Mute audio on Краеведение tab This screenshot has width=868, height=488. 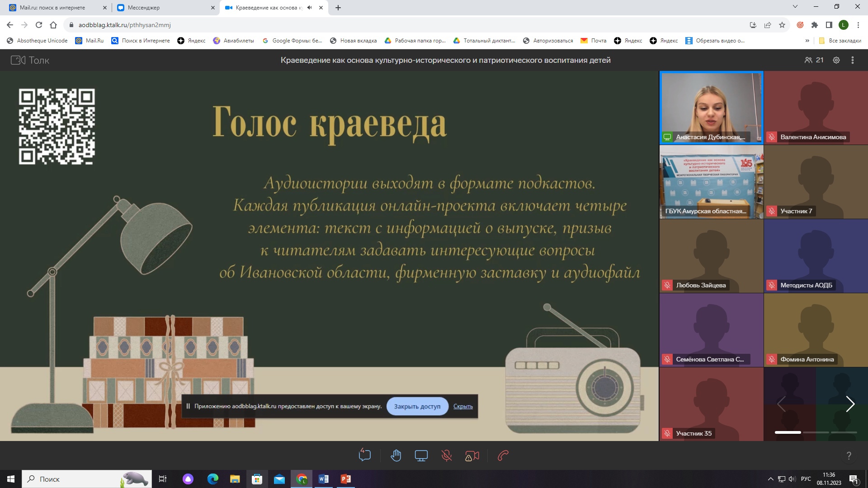pos(309,8)
